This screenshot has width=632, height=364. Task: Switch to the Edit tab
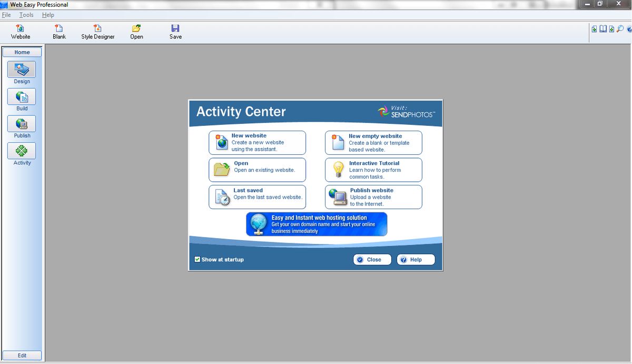(x=22, y=355)
